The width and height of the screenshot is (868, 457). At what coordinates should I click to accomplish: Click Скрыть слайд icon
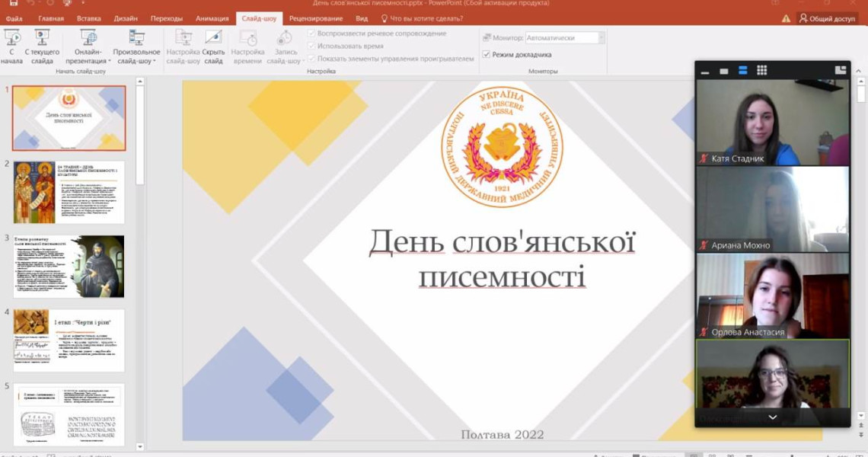point(213,37)
